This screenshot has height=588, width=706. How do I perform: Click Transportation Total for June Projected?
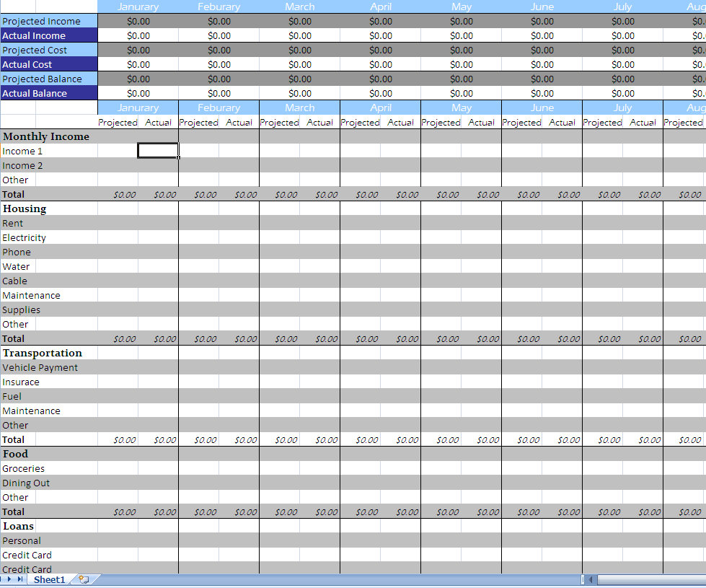click(x=528, y=439)
